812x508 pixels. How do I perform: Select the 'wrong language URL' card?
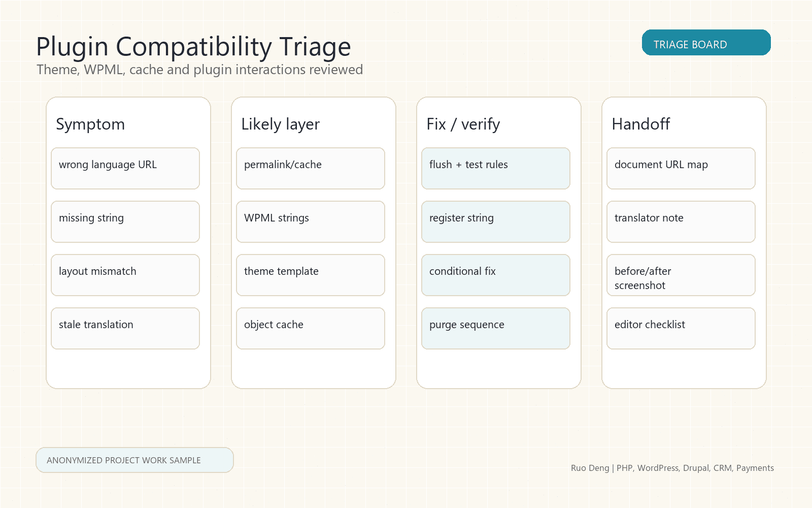125,169
